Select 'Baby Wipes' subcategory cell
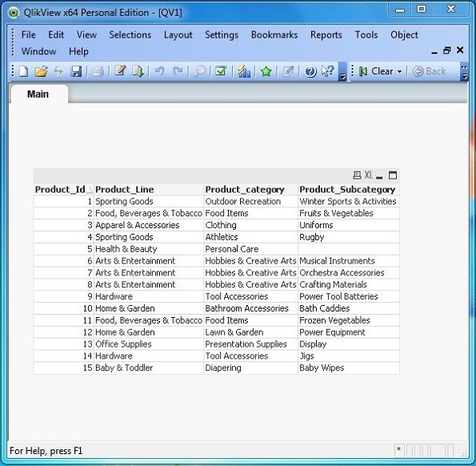Screen dimensions: 476x466 click(x=349, y=368)
